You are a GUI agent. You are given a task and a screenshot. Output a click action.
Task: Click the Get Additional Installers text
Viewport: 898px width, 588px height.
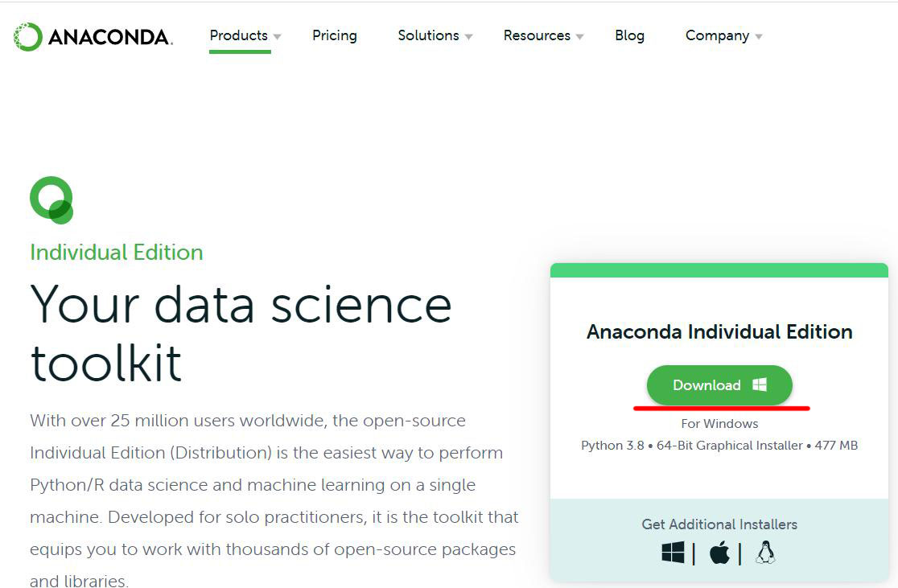point(719,524)
